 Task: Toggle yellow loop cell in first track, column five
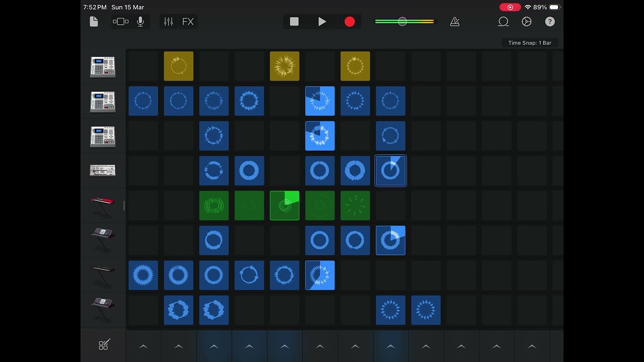285,66
